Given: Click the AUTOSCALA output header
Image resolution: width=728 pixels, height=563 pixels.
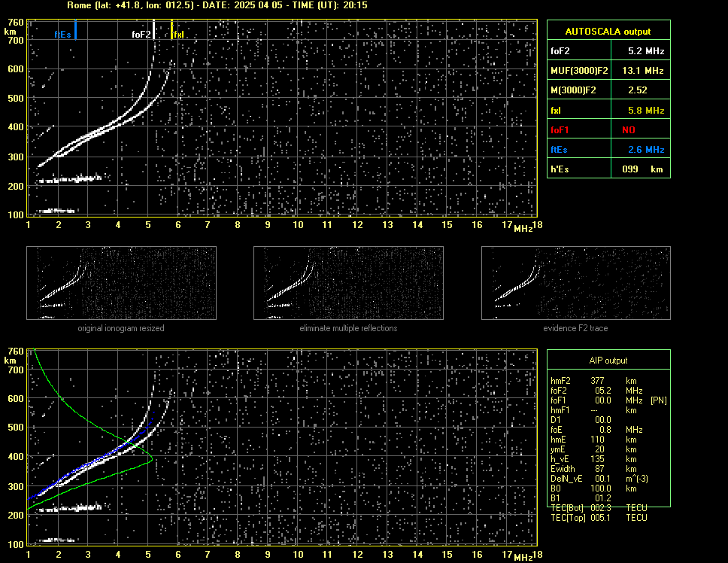Looking at the screenshot, I should click(608, 31).
